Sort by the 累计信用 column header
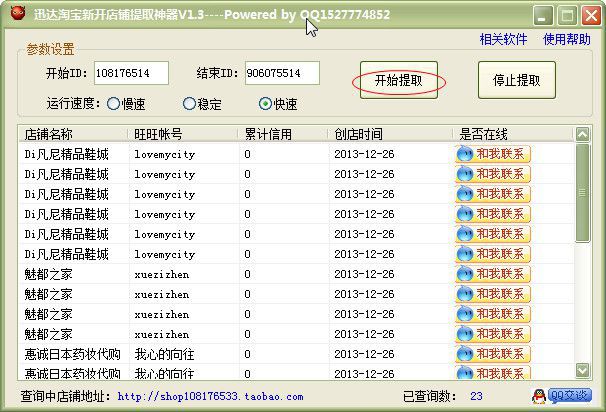 (283, 134)
